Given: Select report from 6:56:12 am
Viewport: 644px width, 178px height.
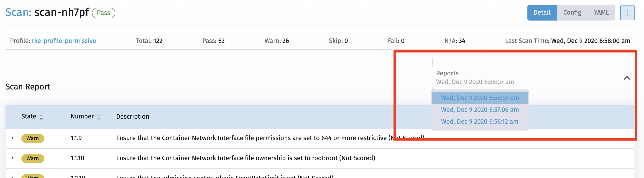Looking at the screenshot, I should click(480, 122).
